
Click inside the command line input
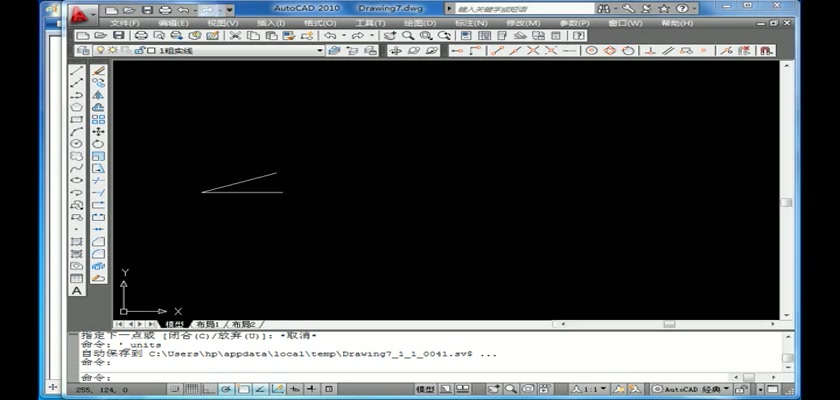pyautogui.click(x=404, y=378)
